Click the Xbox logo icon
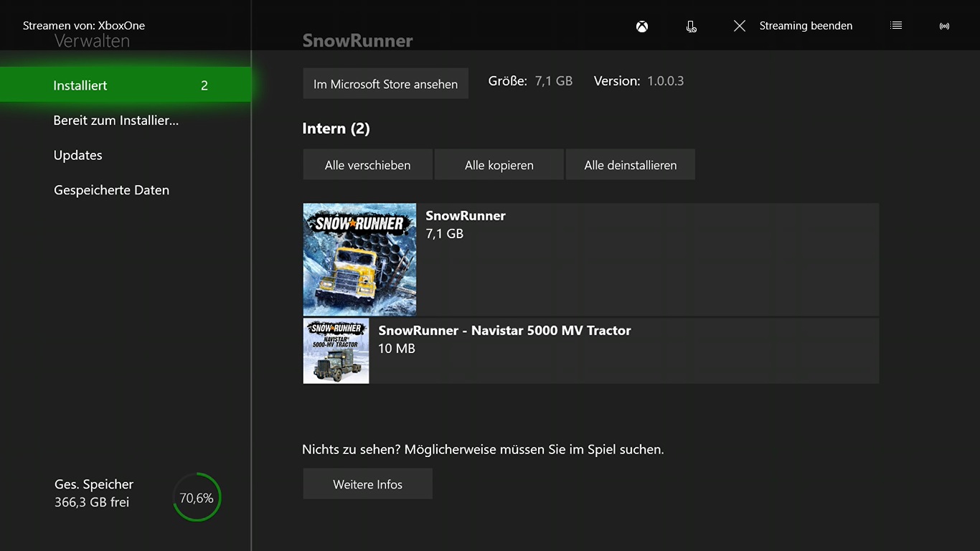 click(x=642, y=26)
